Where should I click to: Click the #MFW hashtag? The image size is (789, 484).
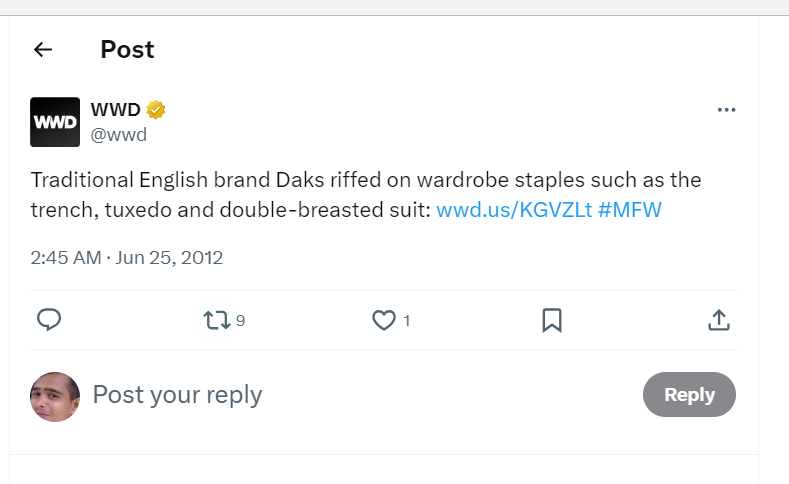[x=629, y=210]
